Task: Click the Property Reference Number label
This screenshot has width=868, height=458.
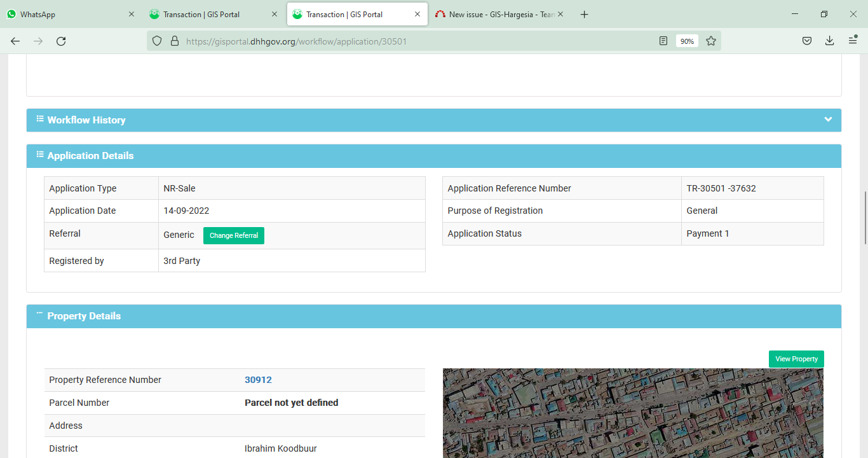Action: 105,380
